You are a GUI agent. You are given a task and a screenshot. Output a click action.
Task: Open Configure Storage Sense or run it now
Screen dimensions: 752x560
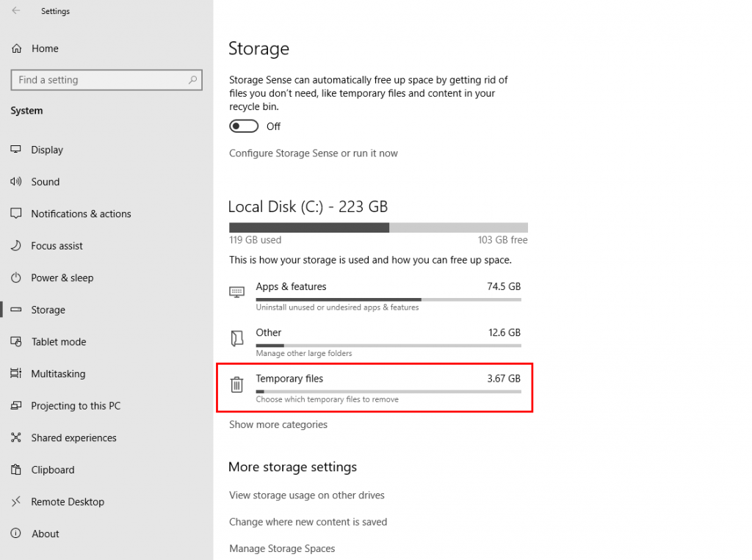tap(314, 153)
